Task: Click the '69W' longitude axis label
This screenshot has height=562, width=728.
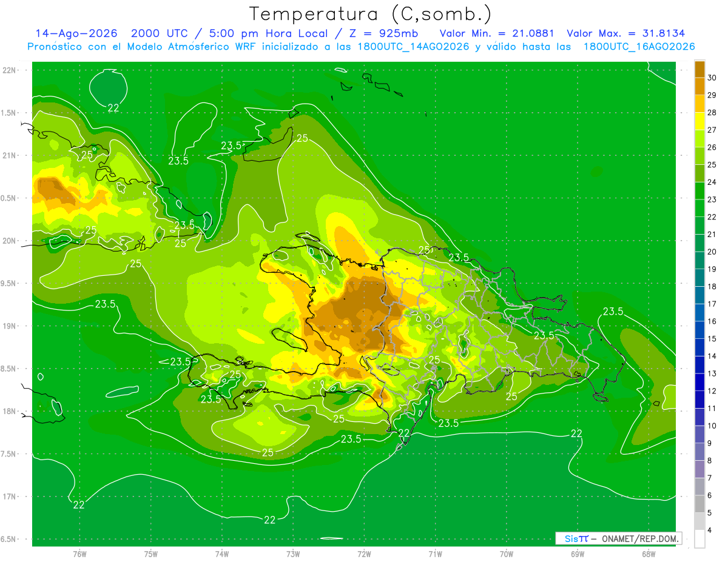Action: (x=578, y=554)
